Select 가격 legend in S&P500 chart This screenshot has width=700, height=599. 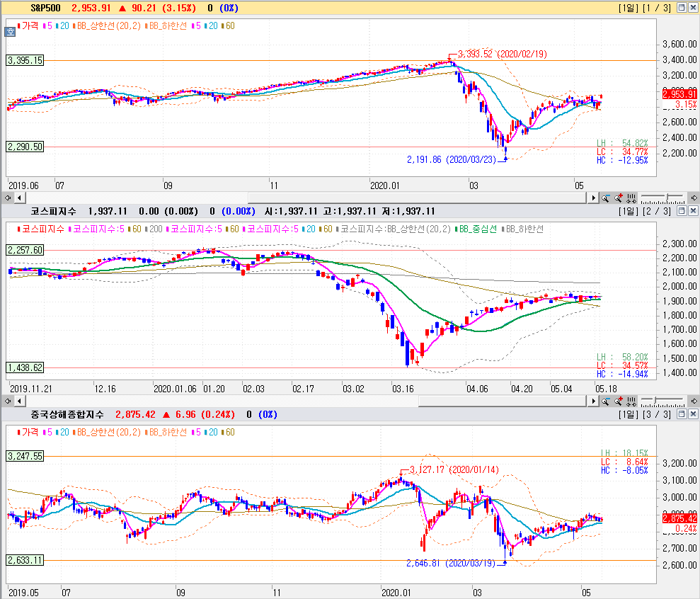tap(28, 26)
